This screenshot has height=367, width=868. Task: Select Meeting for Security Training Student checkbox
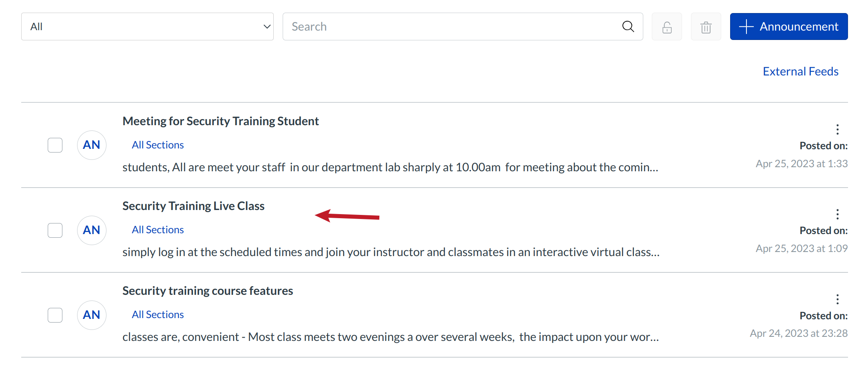pos(55,145)
